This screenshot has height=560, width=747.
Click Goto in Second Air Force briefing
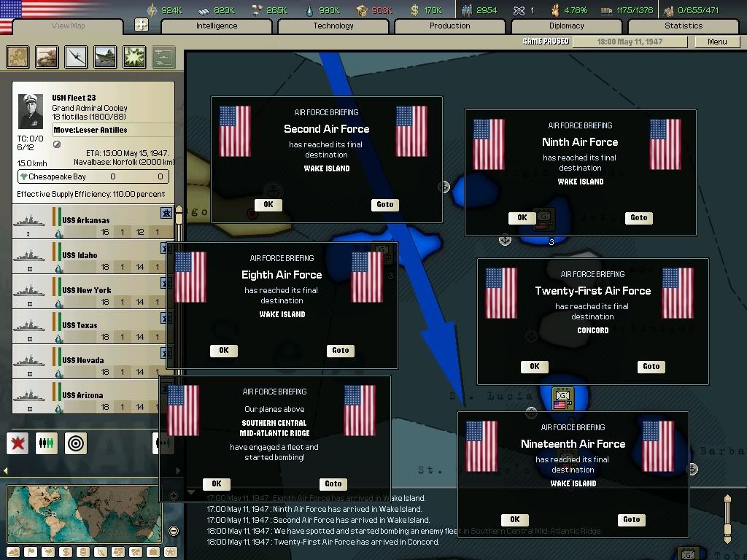385,205
